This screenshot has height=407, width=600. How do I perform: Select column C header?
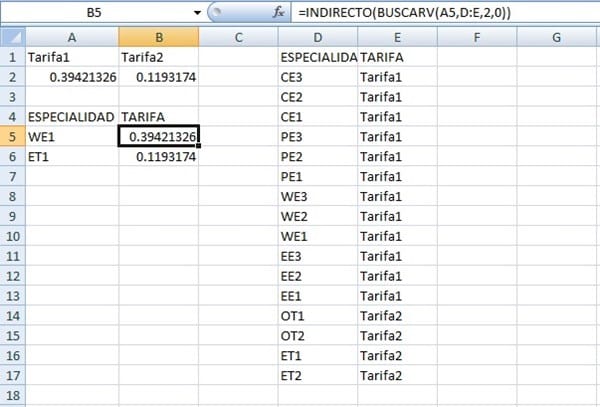coord(238,37)
